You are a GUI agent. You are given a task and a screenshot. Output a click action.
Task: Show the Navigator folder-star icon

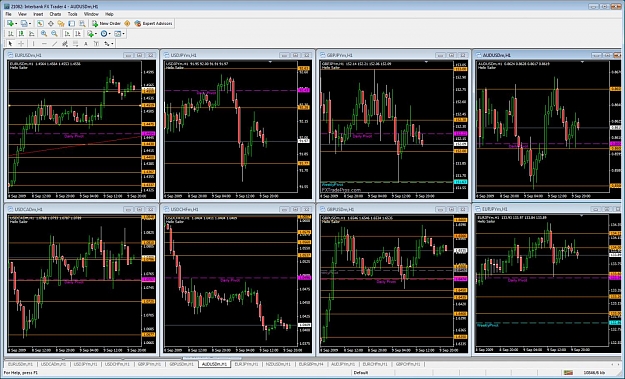(61, 24)
